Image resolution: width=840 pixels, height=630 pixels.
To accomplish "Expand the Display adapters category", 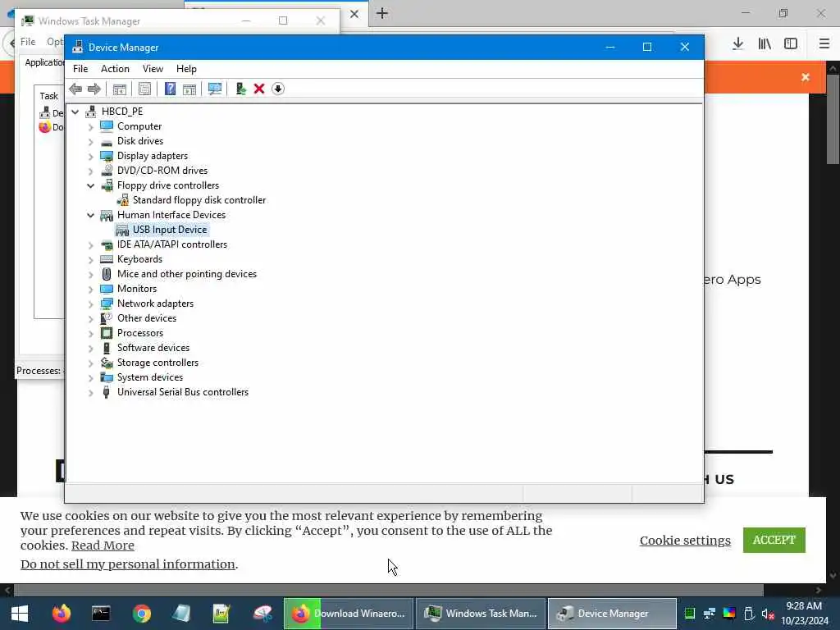I will pyautogui.click(x=90, y=157).
